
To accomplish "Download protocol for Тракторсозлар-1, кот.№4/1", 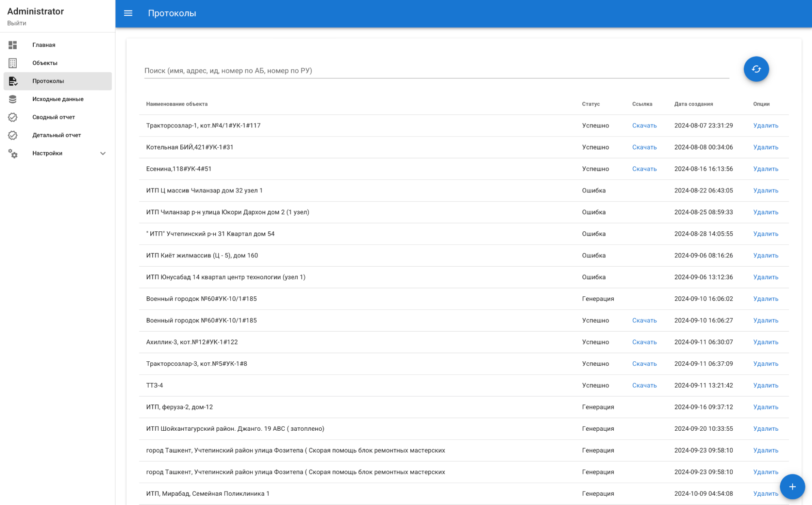I will (x=644, y=125).
